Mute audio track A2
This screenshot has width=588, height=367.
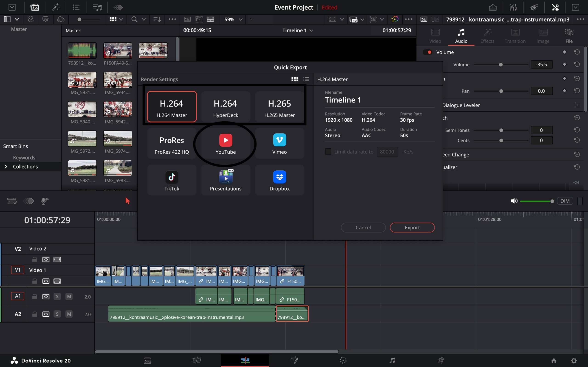tap(69, 314)
